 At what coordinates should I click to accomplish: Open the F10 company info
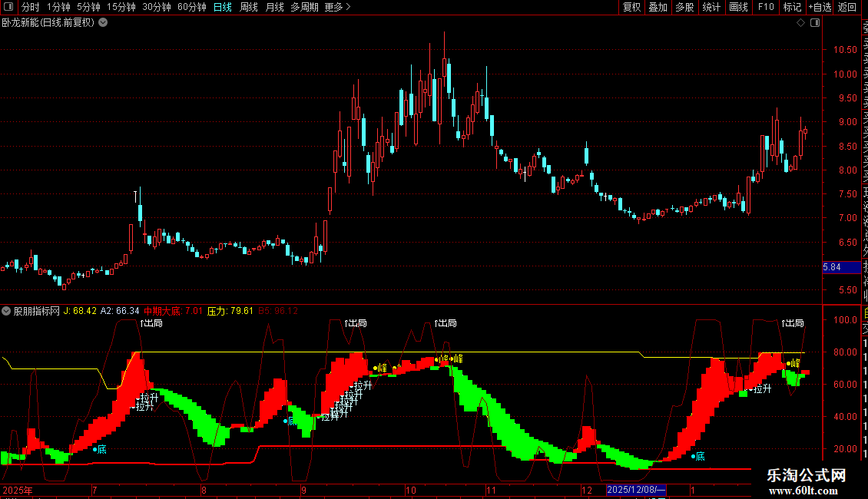point(766,7)
